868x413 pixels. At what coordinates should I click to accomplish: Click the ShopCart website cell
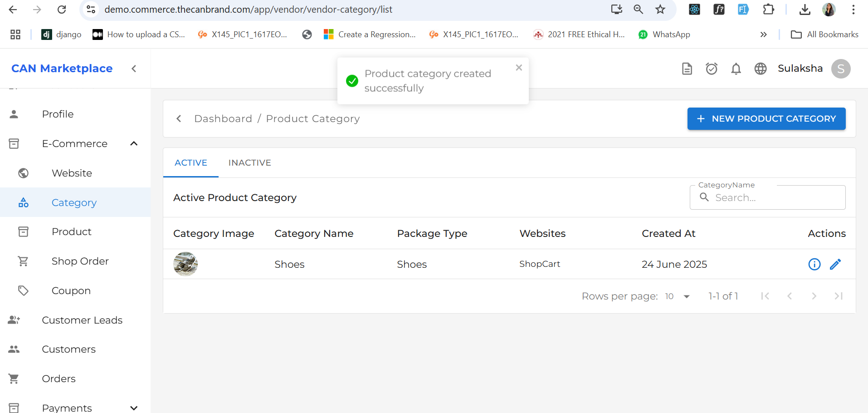[540, 264]
